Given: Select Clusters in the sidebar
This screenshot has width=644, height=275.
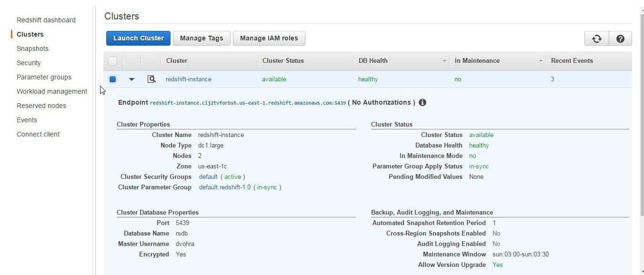Looking at the screenshot, I should tap(30, 34).
